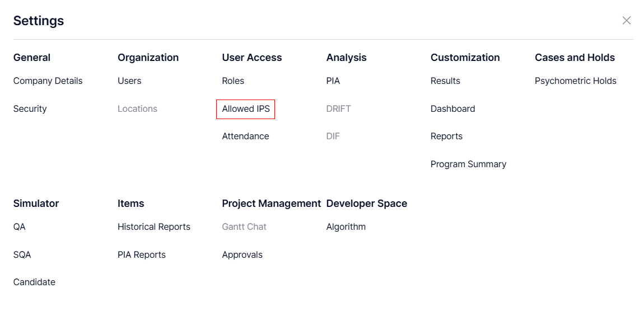Open Approvals under Project Management
This screenshot has width=644, height=312.
click(242, 255)
